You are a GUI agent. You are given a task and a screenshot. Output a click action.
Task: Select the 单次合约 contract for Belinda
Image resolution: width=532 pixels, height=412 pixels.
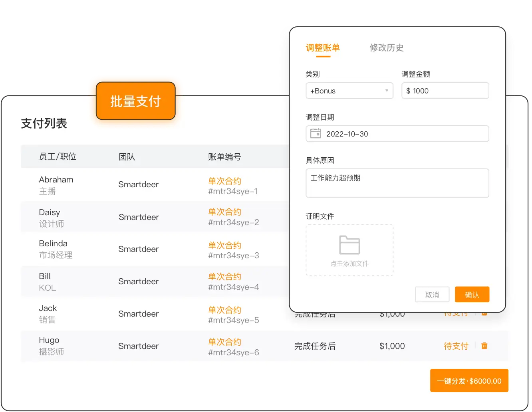[224, 245]
